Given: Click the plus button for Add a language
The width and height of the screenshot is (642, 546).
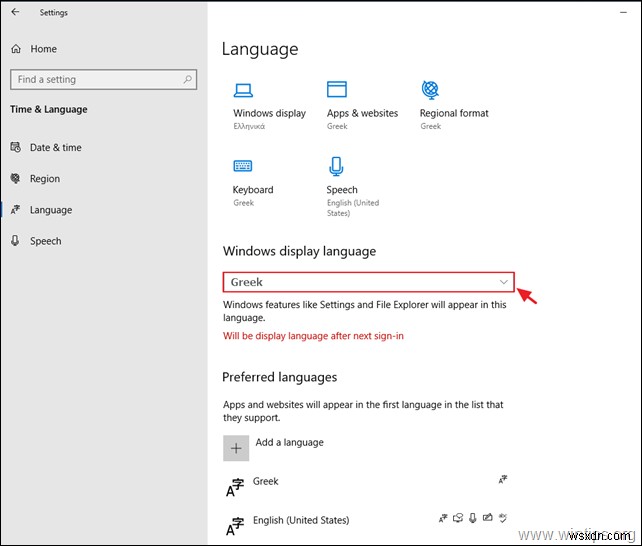Looking at the screenshot, I should coord(236,448).
